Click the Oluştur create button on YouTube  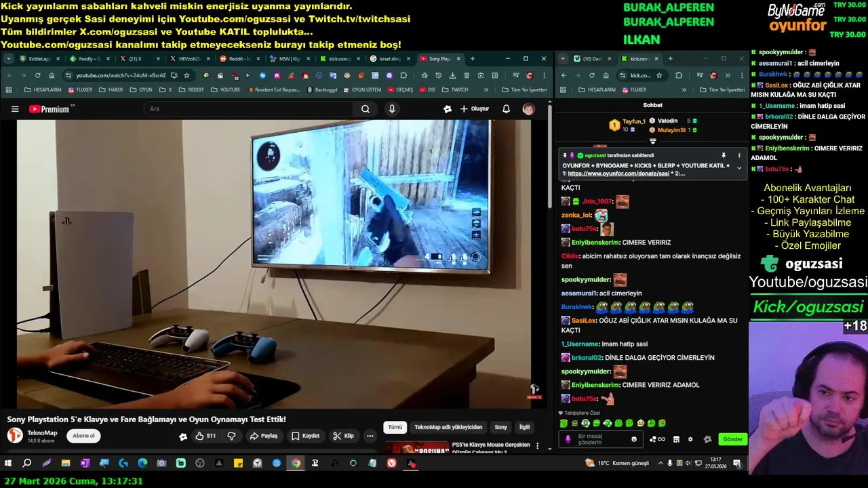pyautogui.click(x=474, y=109)
